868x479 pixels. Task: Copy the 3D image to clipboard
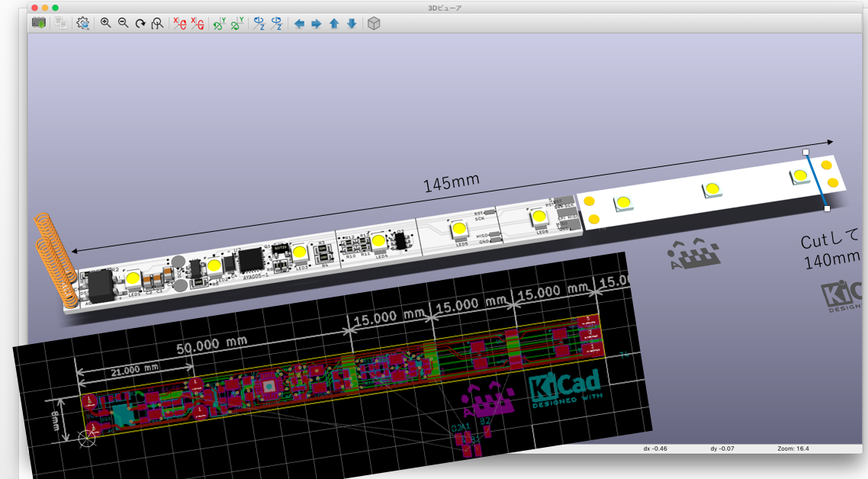click(x=61, y=24)
